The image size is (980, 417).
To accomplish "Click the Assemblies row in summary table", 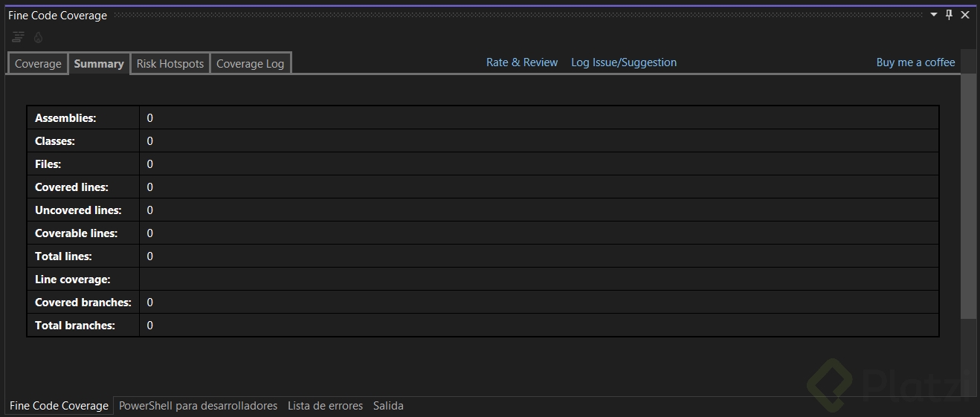I will point(65,118).
